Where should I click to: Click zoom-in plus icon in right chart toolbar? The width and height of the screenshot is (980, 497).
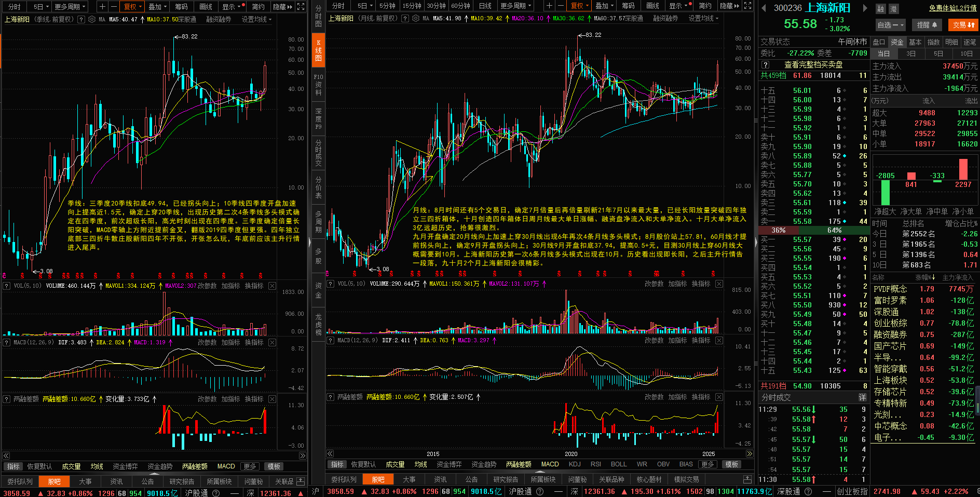(x=549, y=6)
